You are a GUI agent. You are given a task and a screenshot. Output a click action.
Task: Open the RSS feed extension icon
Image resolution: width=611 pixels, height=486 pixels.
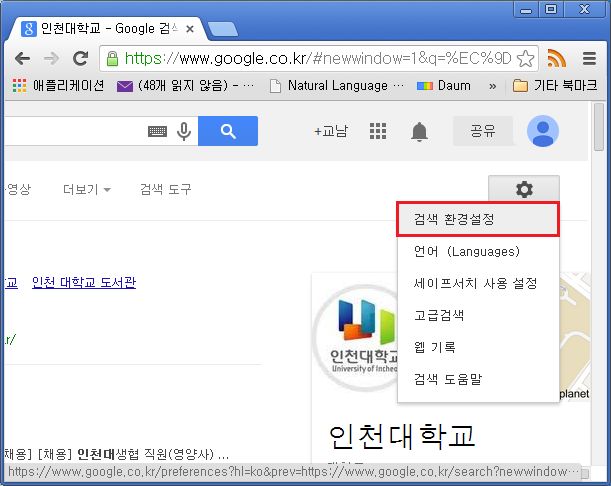coord(556,58)
